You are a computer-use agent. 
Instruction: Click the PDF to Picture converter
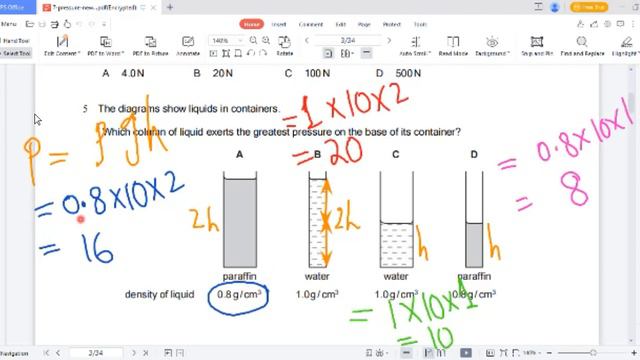pyautogui.click(x=150, y=46)
